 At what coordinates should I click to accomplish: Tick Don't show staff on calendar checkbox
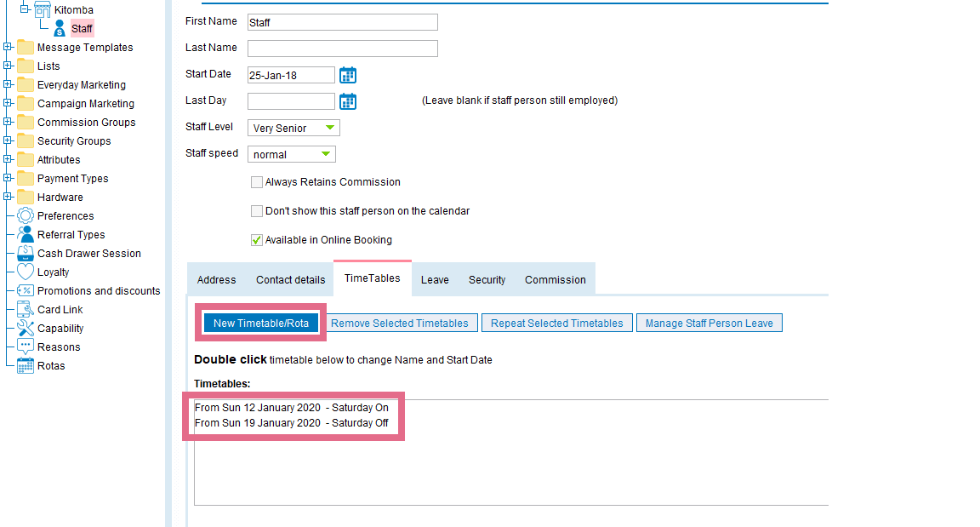pyautogui.click(x=256, y=211)
